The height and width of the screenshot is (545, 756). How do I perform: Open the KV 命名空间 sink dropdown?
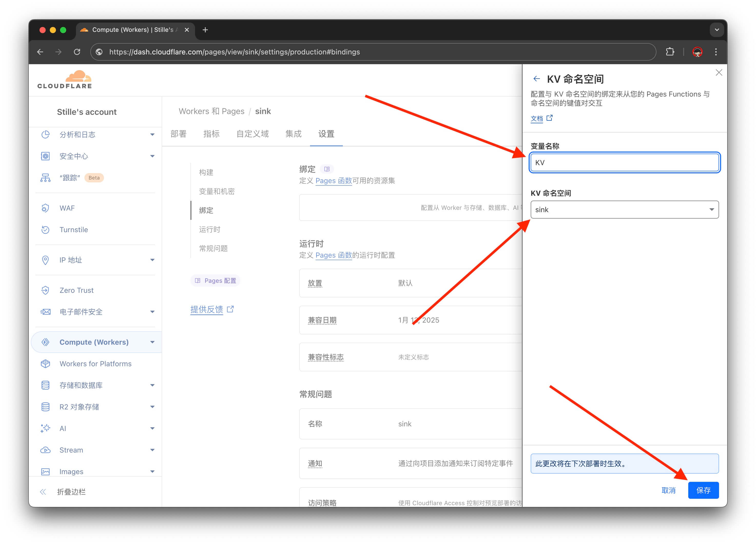pyautogui.click(x=624, y=210)
